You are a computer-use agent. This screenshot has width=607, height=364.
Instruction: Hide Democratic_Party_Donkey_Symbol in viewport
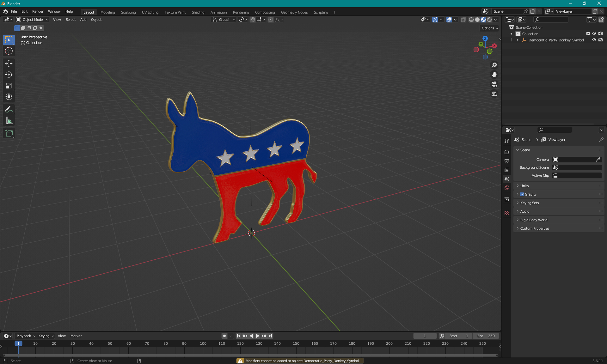tap(594, 40)
